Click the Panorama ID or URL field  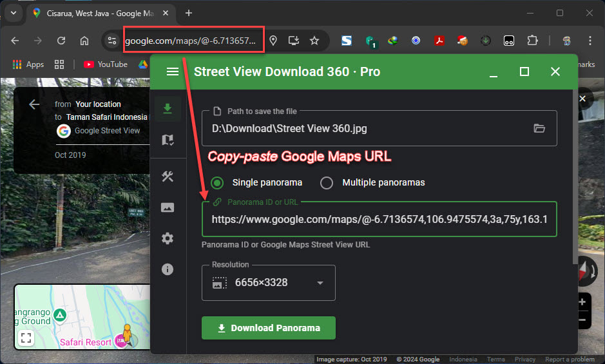[379, 219]
